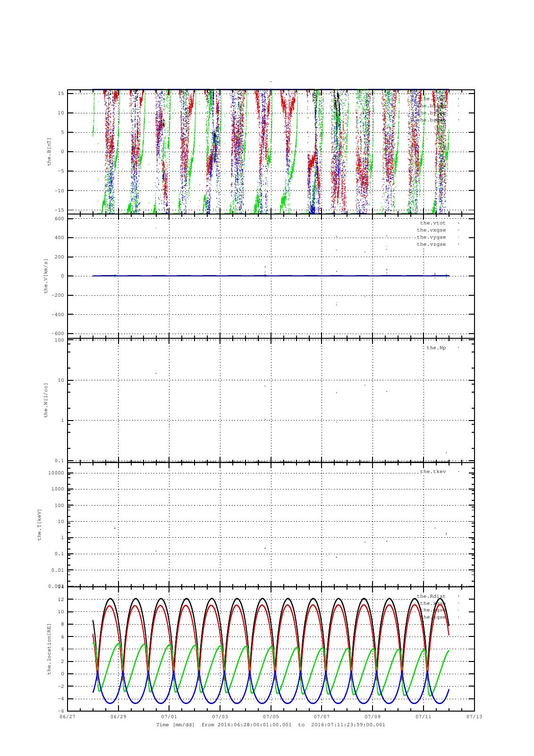Click the 12 tick on location panel
Screen dimensions: 534x756
61,599
